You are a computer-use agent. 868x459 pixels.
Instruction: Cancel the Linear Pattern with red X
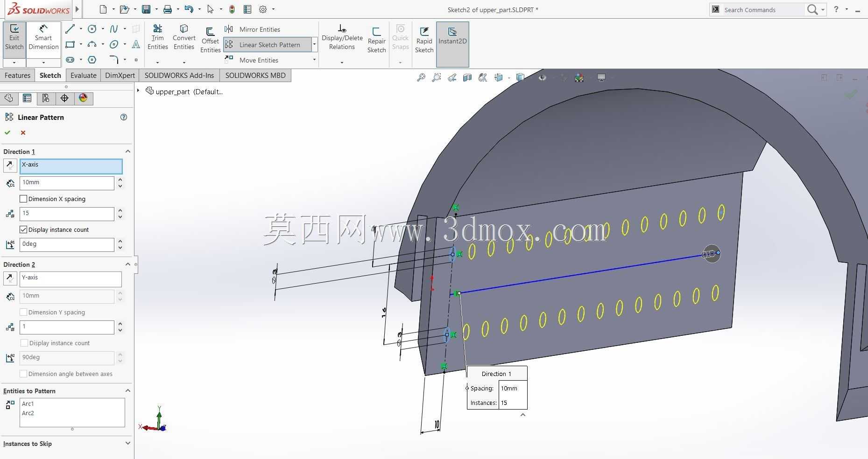pos(23,133)
